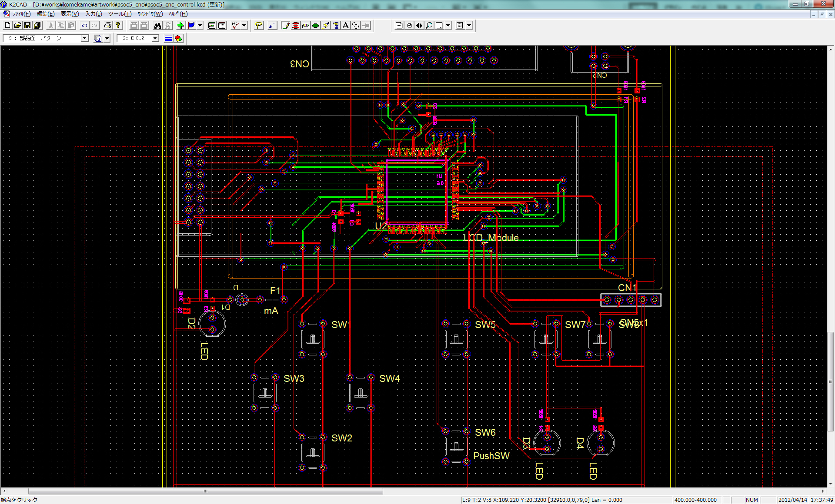
Task: Open help via the yellow question mark icon
Action: point(118,26)
